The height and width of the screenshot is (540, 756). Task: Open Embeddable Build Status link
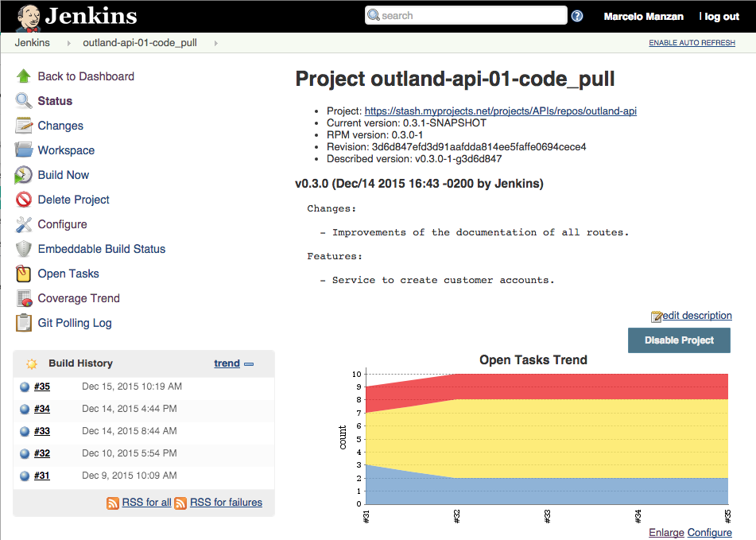[x=101, y=249]
